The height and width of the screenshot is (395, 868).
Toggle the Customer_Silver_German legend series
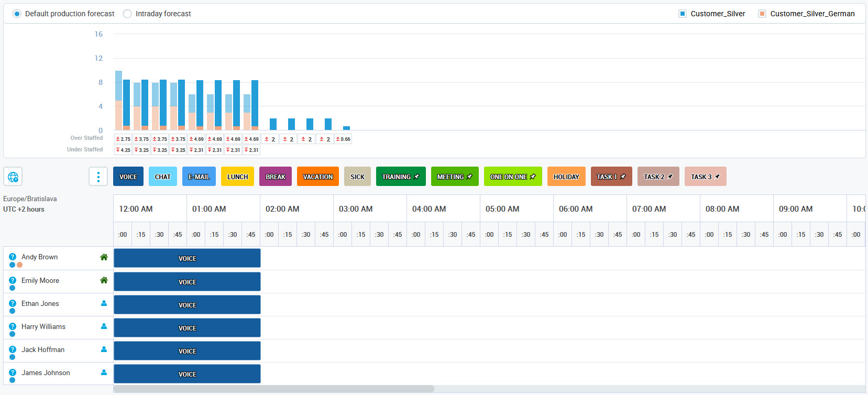[x=762, y=14]
